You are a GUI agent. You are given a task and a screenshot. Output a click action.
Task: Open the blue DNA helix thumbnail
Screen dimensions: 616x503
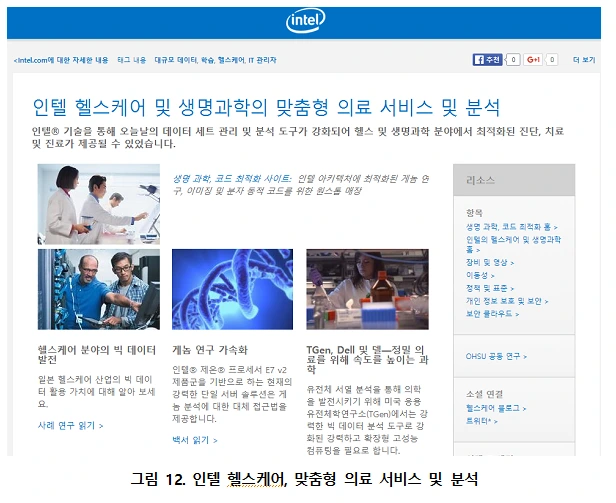[x=233, y=289]
